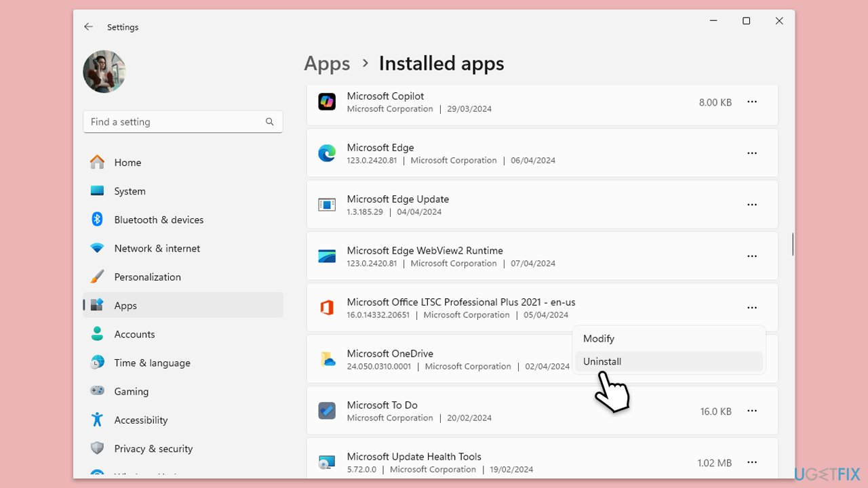The width and height of the screenshot is (868, 488).
Task: Open the three-dot menu for Microsoft Edge
Action: (751, 152)
